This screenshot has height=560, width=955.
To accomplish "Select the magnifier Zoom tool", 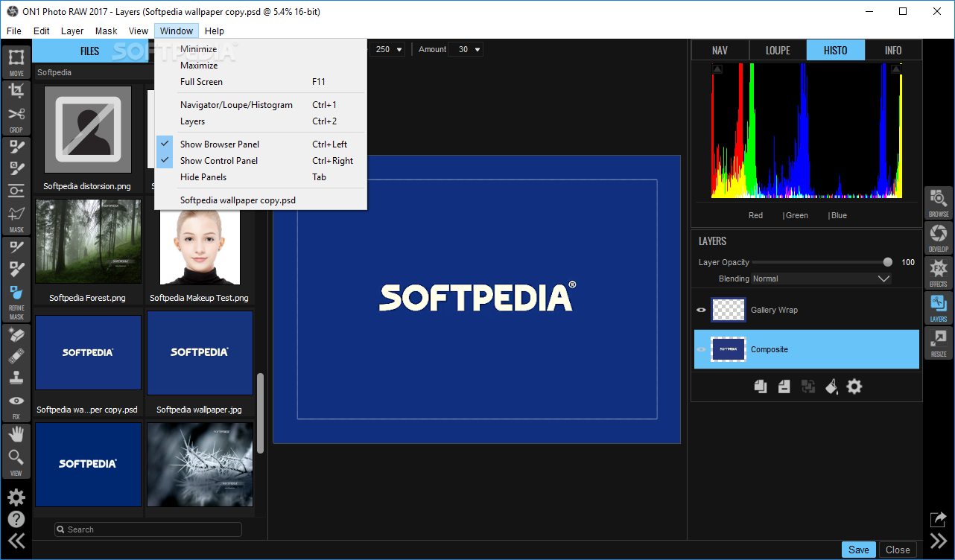I will click(x=16, y=456).
